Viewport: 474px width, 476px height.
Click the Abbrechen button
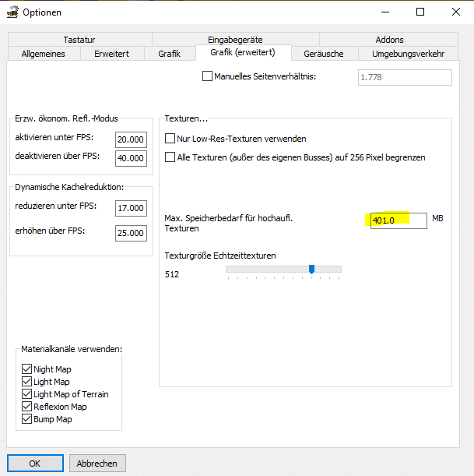(98, 463)
